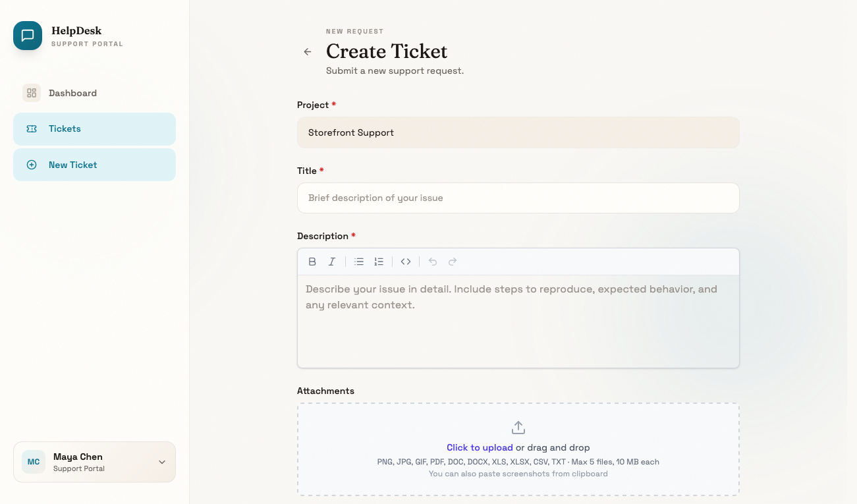Click the 'Click to upload' link
Screen dimensions: 857x504
[480, 447]
